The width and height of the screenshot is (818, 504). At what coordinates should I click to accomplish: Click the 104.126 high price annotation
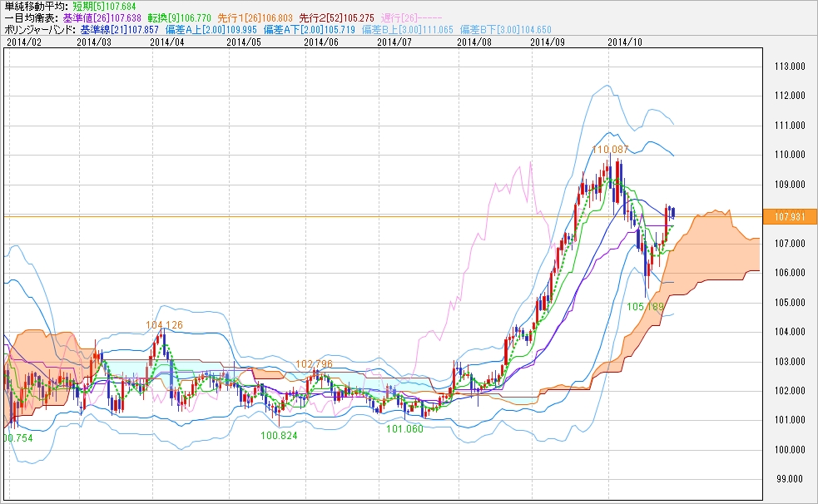tap(164, 324)
